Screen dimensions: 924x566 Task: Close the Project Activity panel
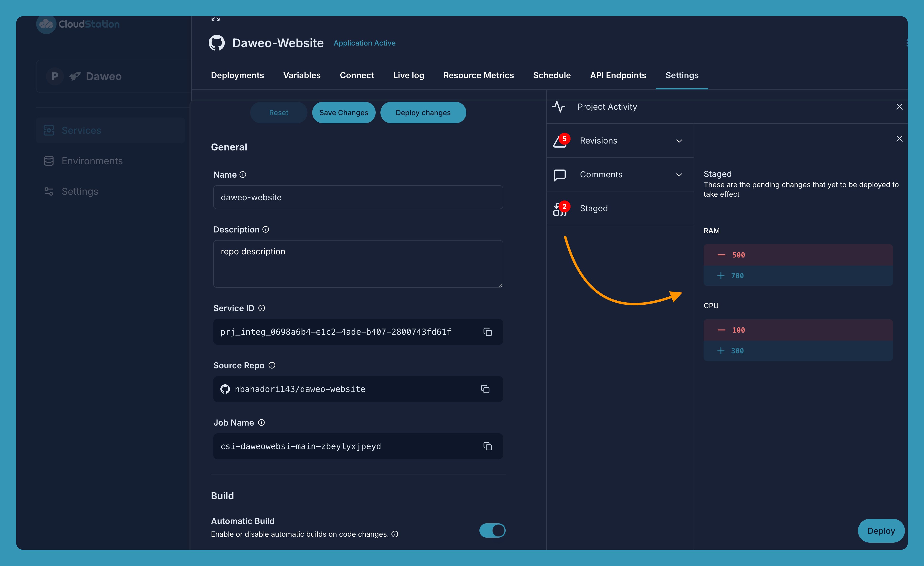899,107
